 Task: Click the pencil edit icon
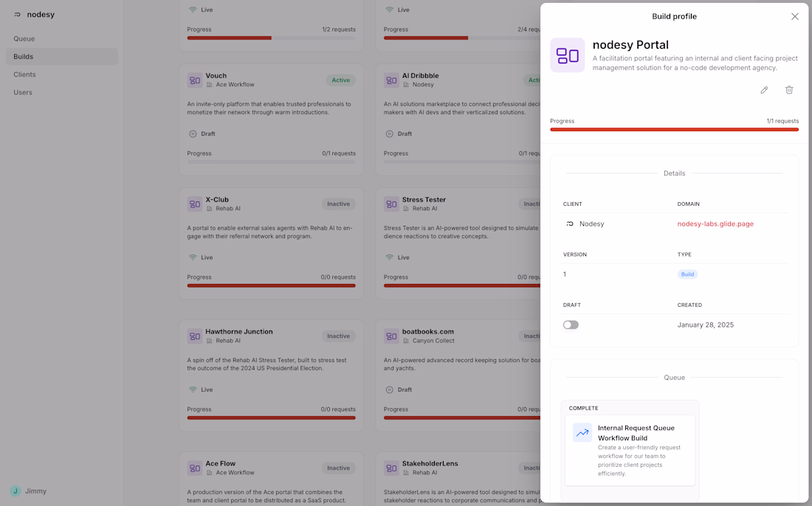[x=764, y=90]
